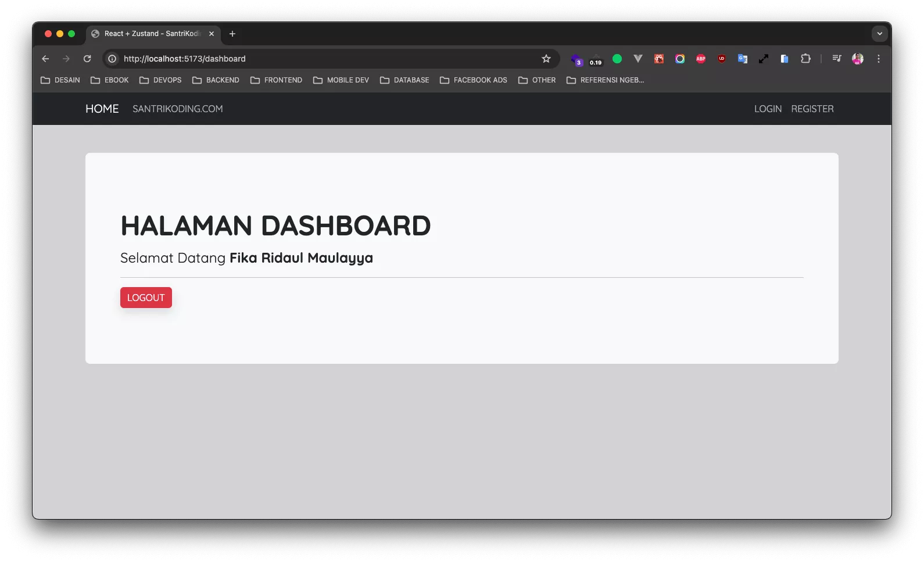
Task: Open the site information icon in the address bar
Action: (x=112, y=59)
